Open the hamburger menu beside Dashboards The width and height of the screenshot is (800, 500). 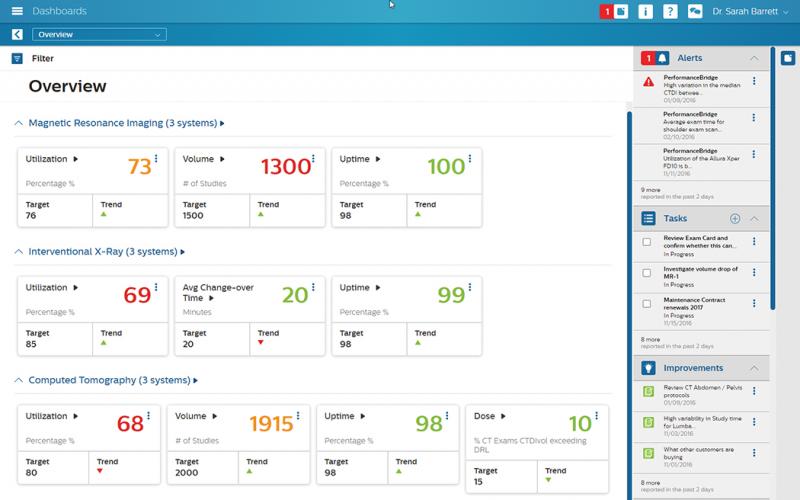click(x=17, y=11)
